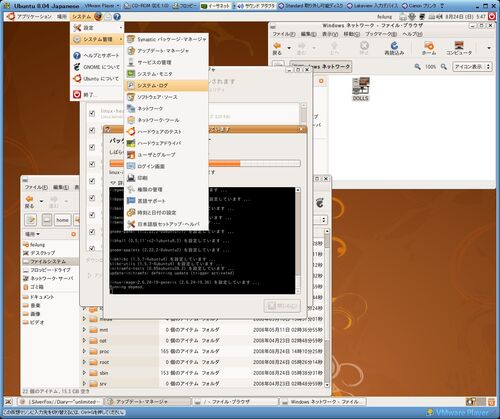Open Update Manager (アップデート・マネージャ) menu item

click(x=167, y=51)
